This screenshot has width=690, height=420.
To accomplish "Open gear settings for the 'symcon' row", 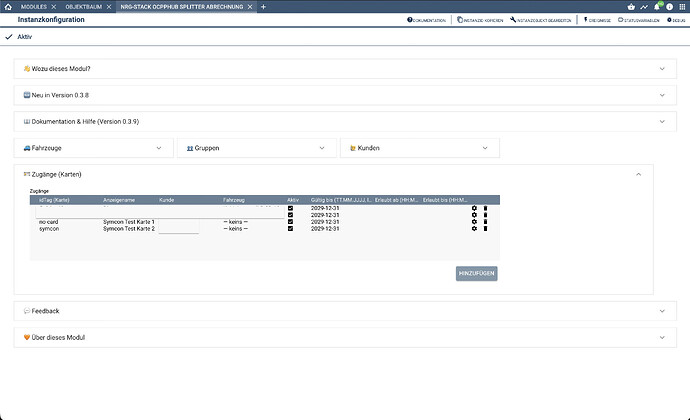I will [x=474, y=228].
